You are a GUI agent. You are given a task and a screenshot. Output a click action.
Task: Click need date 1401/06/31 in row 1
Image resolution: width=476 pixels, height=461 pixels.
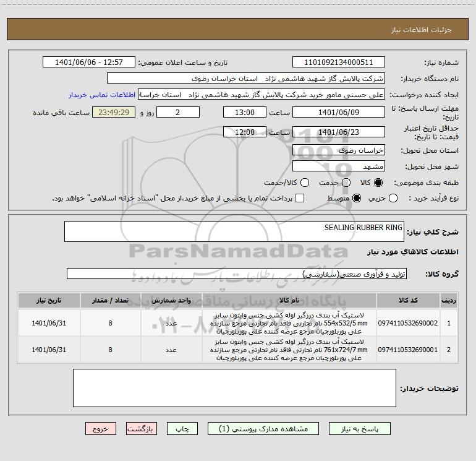49,323
